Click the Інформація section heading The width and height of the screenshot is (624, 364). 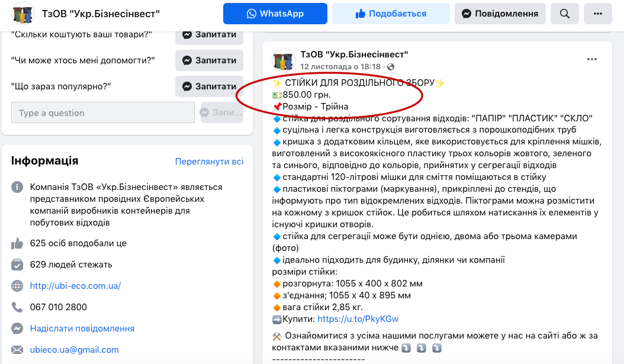click(44, 161)
